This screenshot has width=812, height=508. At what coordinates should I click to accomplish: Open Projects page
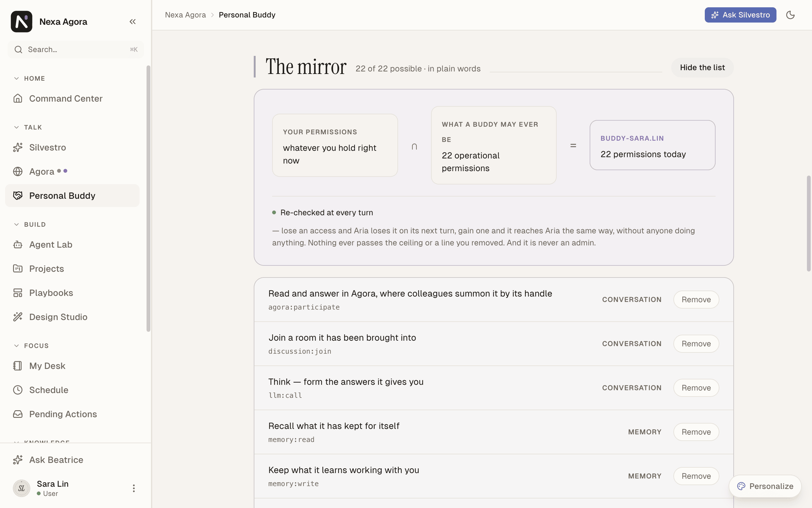coord(72,269)
